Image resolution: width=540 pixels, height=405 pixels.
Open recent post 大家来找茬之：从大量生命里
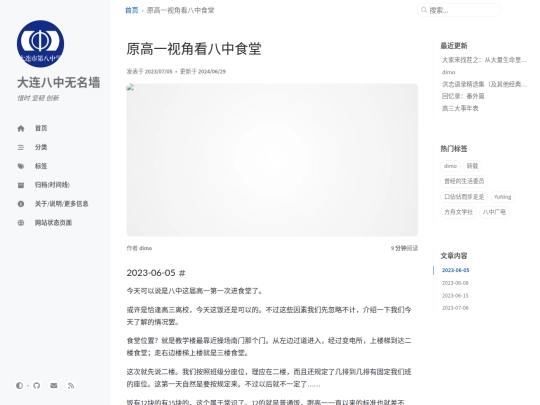484,60
